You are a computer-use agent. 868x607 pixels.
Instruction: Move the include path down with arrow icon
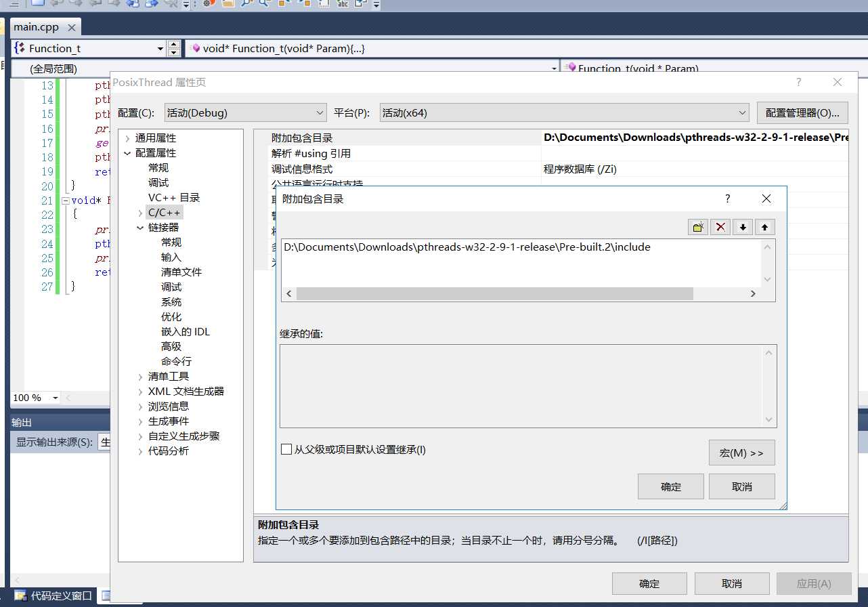point(743,227)
